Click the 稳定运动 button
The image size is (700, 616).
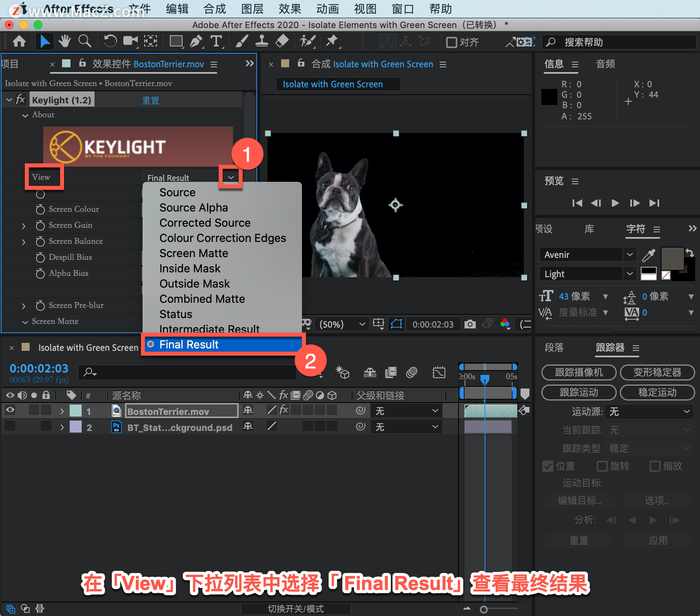click(657, 392)
